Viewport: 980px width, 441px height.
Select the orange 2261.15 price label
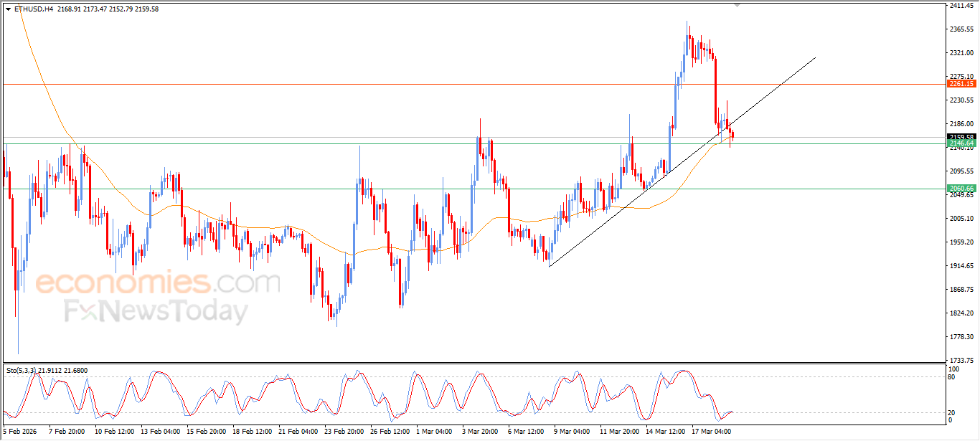(x=961, y=84)
